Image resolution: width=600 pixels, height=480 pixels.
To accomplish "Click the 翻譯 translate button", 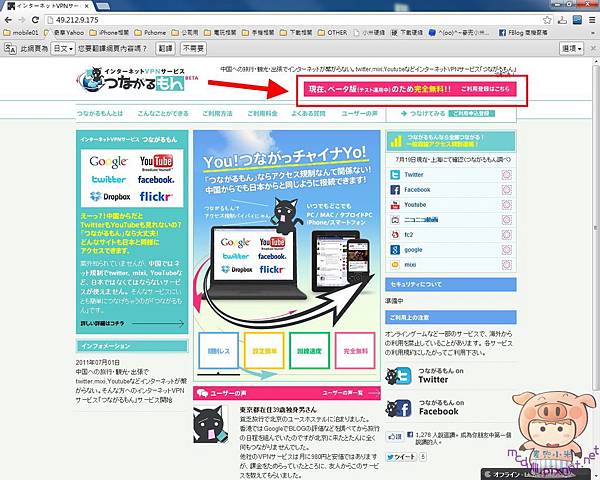I will pos(165,49).
